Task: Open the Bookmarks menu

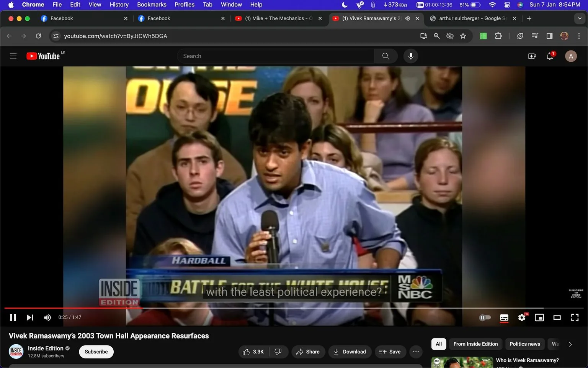Action: (x=152, y=5)
